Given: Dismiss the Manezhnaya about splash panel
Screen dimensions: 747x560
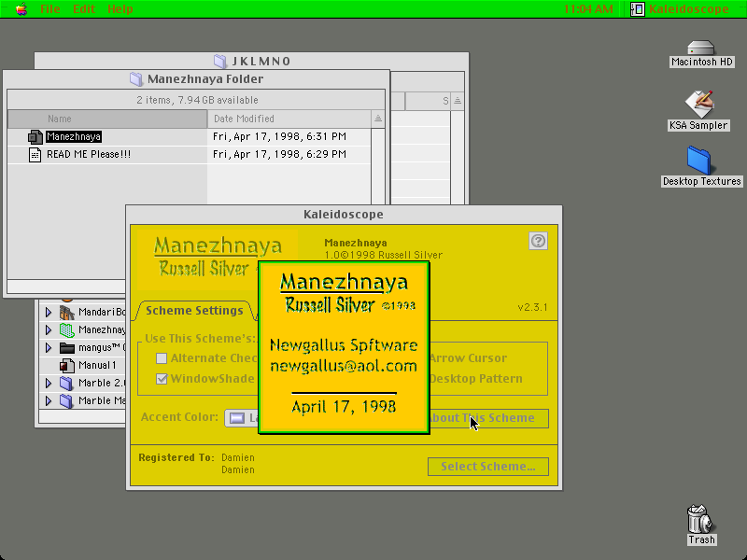Looking at the screenshot, I should click(x=344, y=347).
